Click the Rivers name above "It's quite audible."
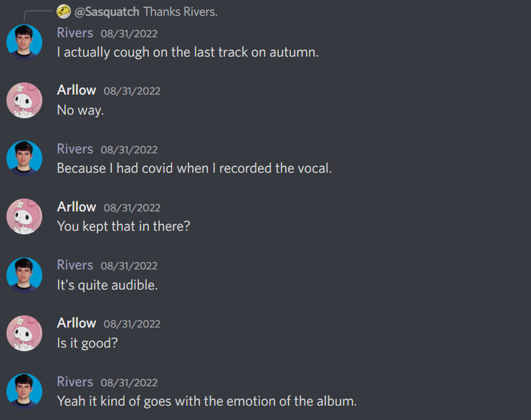The image size is (531, 420). (75, 265)
